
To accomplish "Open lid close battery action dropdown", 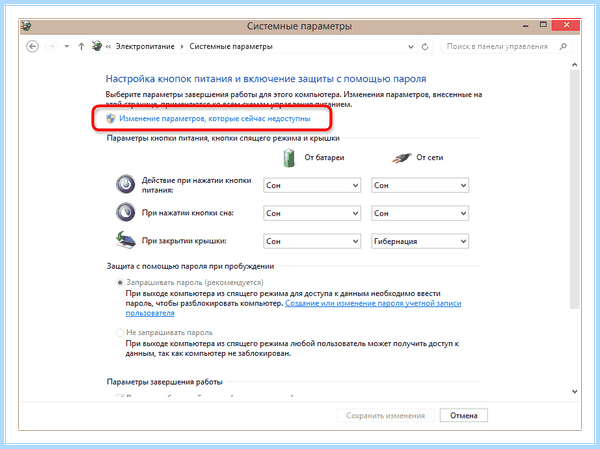I will click(312, 241).
